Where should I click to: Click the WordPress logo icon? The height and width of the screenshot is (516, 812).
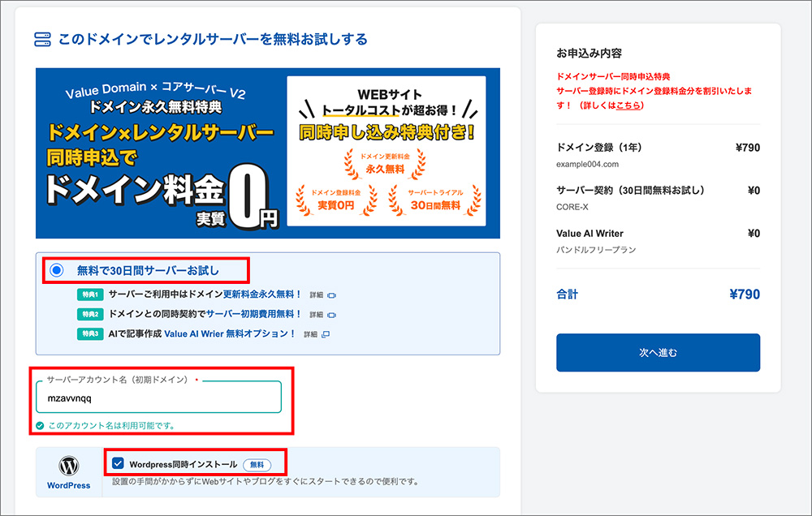click(x=68, y=466)
